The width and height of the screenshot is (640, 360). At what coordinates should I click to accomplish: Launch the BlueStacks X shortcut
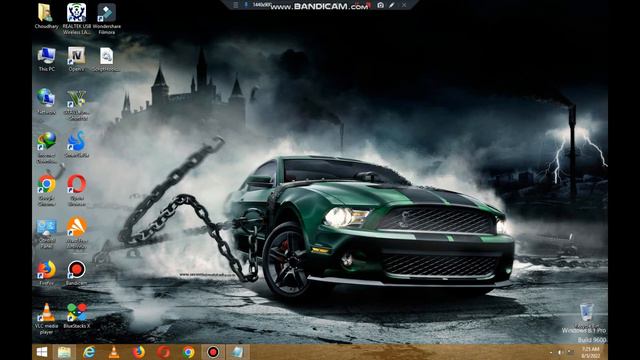coord(76,316)
